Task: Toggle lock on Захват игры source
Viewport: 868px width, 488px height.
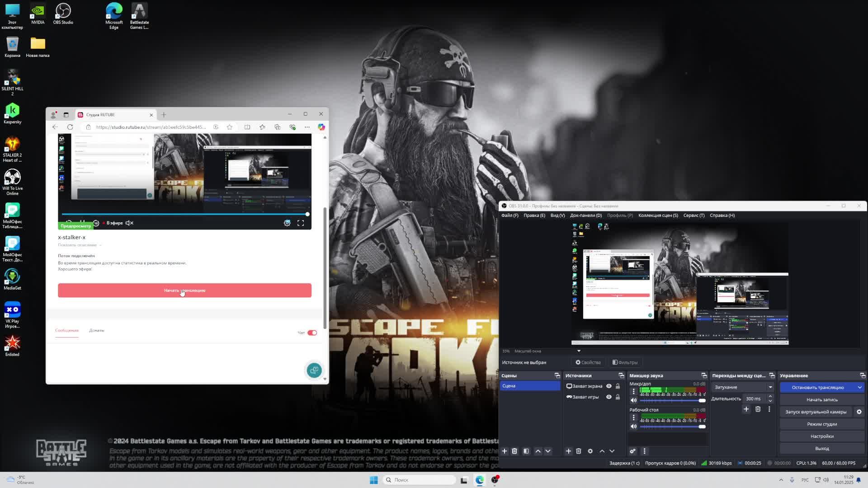Action: pos(618,397)
